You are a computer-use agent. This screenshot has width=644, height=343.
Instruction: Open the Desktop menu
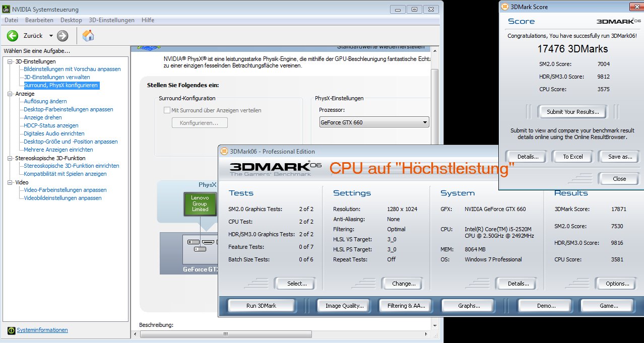[x=71, y=20]
